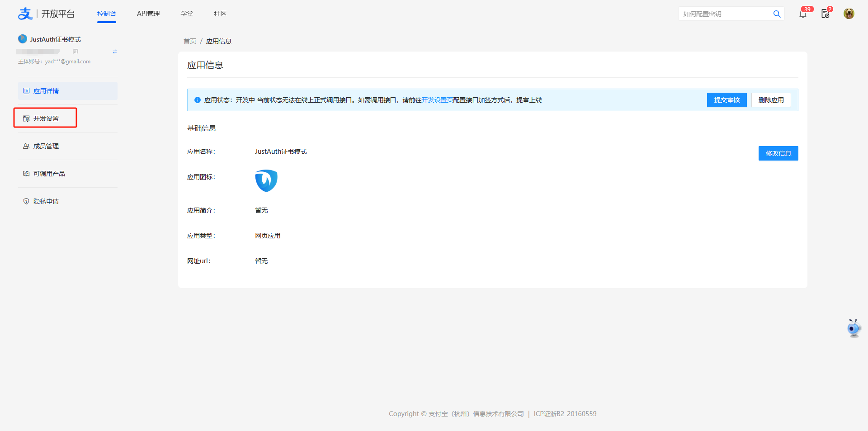The width and height of the screenshot is (868, 431).
Task: Open the notification bell with 39 badge
Action: click(803, 14)
